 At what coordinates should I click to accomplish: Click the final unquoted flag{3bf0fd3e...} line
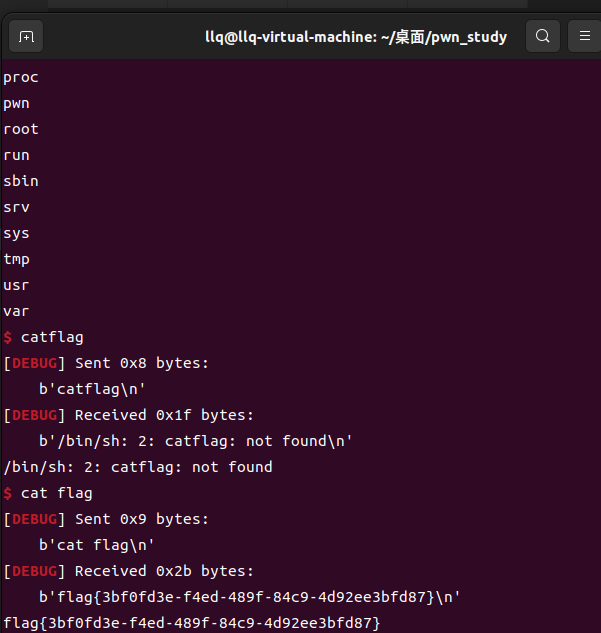coord(192,623)
